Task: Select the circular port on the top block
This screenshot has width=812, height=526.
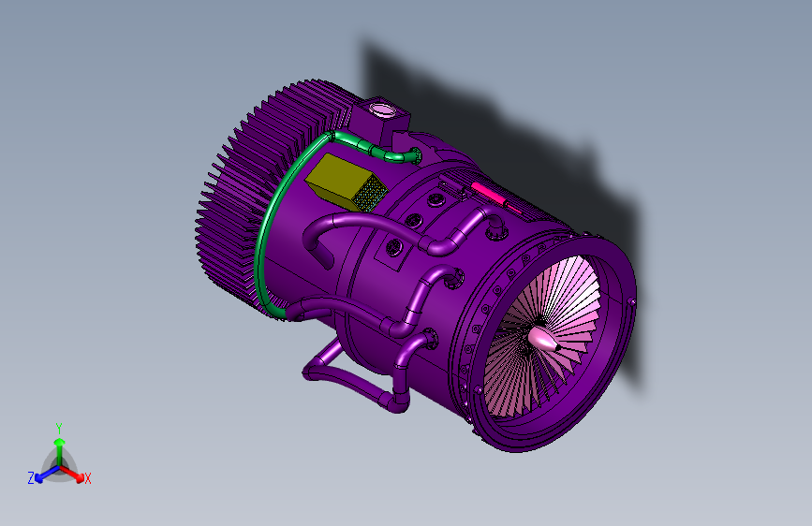Action: coord(383,110)
